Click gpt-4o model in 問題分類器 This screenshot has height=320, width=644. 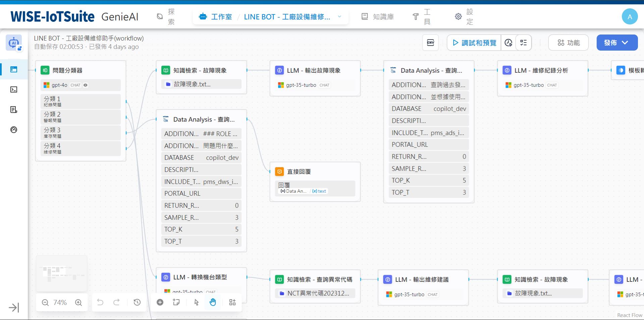(x=80, y=85)
